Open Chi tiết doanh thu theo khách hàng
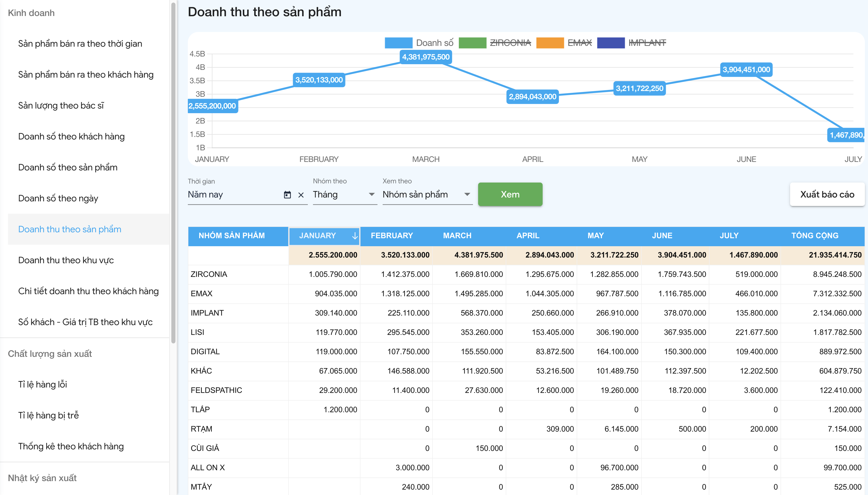This screenshot has height=495, width=868. coord(89,291)
